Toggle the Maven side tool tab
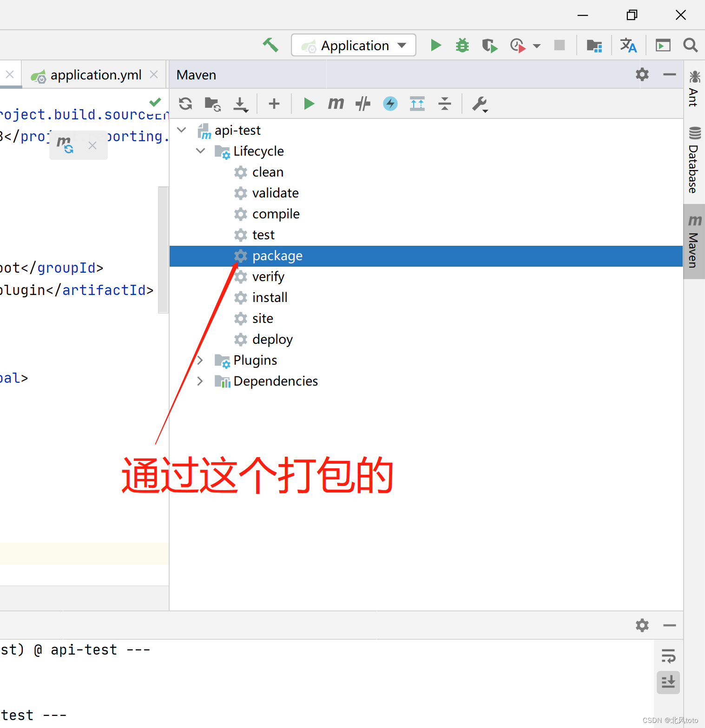This screenshot has height=728, width=705. [694, 241]
